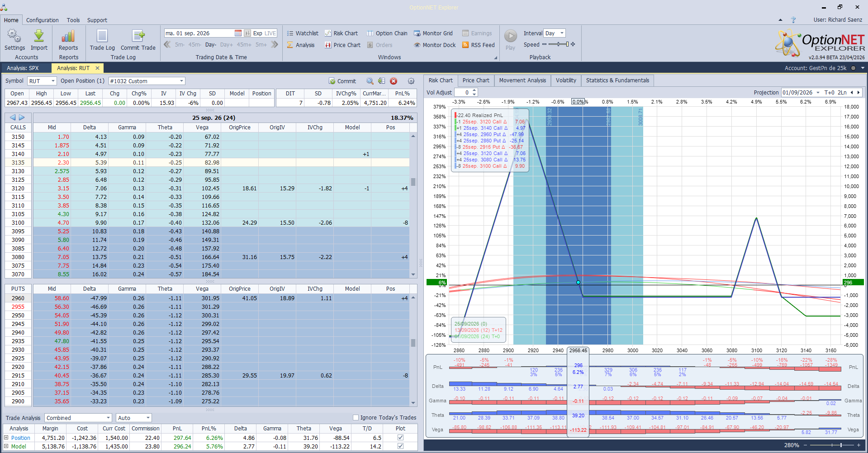Screen dimensions: 868x453
Task: Open the Watchlist window
Action: [x=303, y=33]
